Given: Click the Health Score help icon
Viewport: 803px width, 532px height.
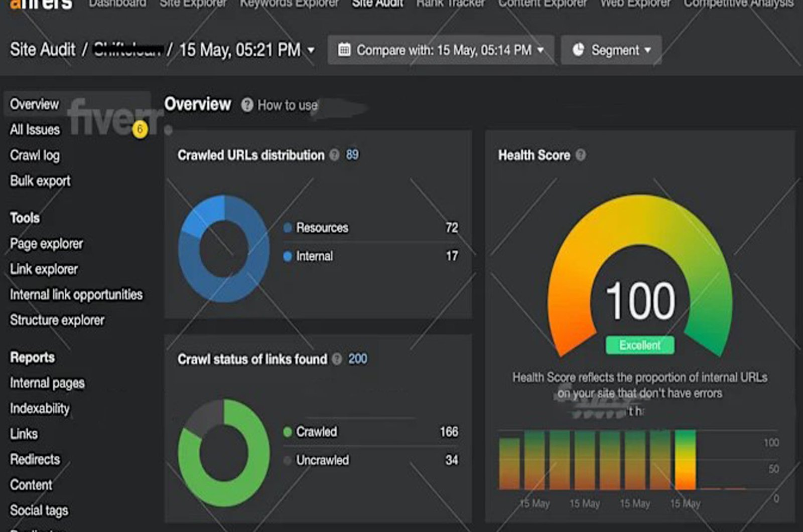Looking at the screenshot, I should [581, 155].
